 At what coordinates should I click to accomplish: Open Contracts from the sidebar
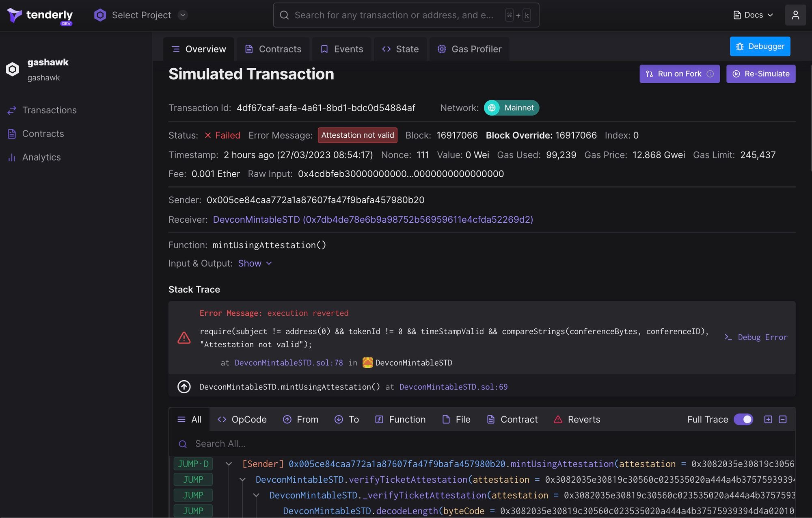pos(43,134)
